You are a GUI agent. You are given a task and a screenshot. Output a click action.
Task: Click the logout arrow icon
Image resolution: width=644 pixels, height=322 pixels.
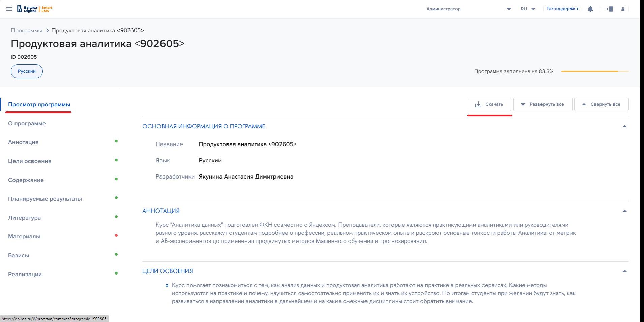(610, 9)
